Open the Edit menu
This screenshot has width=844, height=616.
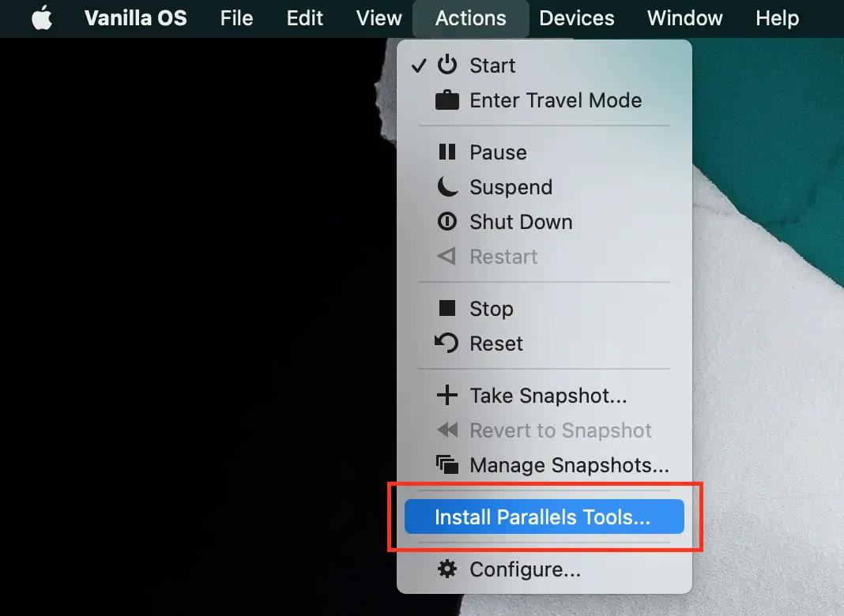tap(305, 18)
